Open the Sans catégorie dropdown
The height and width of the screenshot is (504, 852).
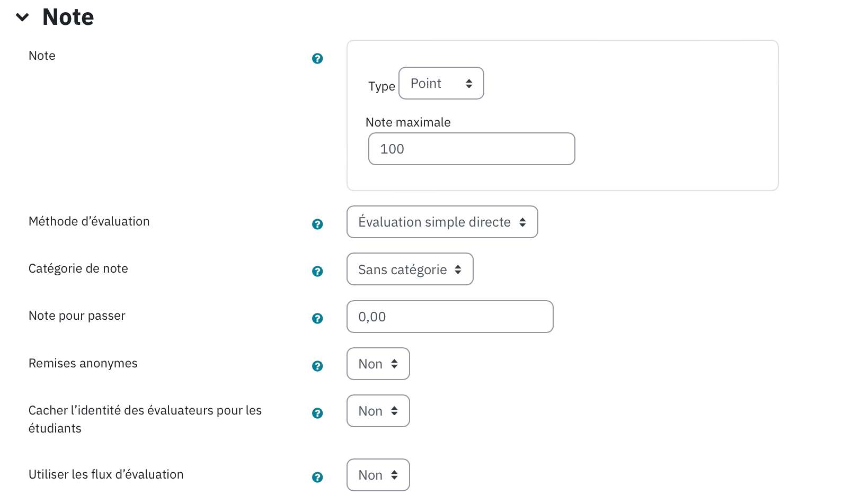tap(410, 269)
